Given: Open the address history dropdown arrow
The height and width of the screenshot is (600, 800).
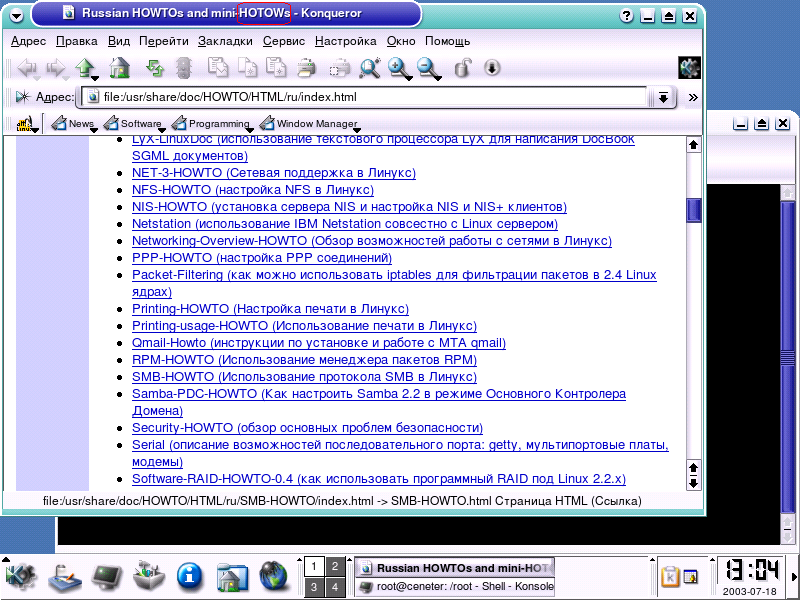Looking at the screenshot, I should tap(663, 97).
